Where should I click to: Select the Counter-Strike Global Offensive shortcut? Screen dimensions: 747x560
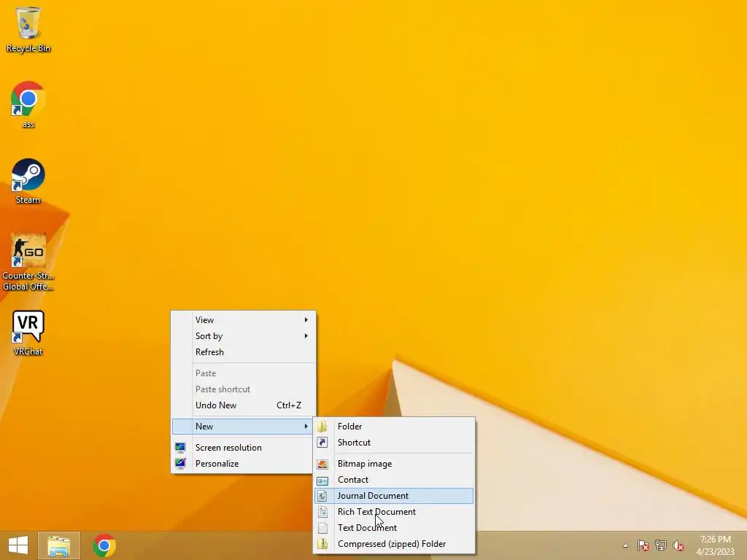(x=28, y=262)
